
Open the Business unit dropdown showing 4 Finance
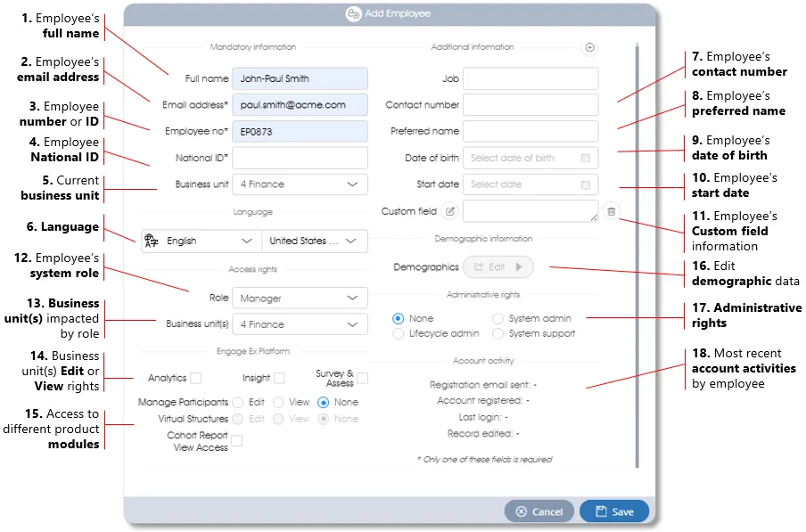(300, 185)
